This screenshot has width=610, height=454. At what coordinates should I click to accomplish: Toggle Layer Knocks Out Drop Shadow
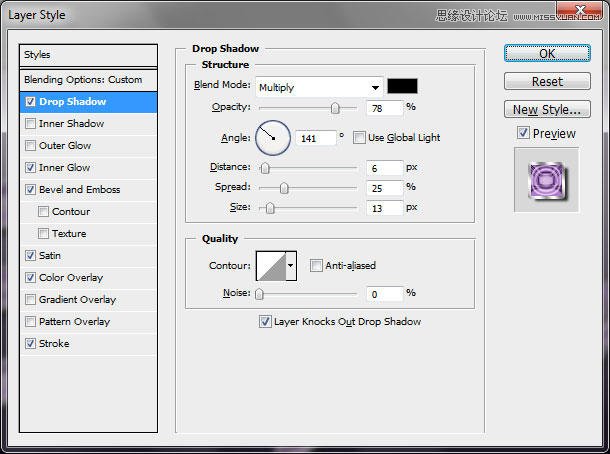click(265, 322)
